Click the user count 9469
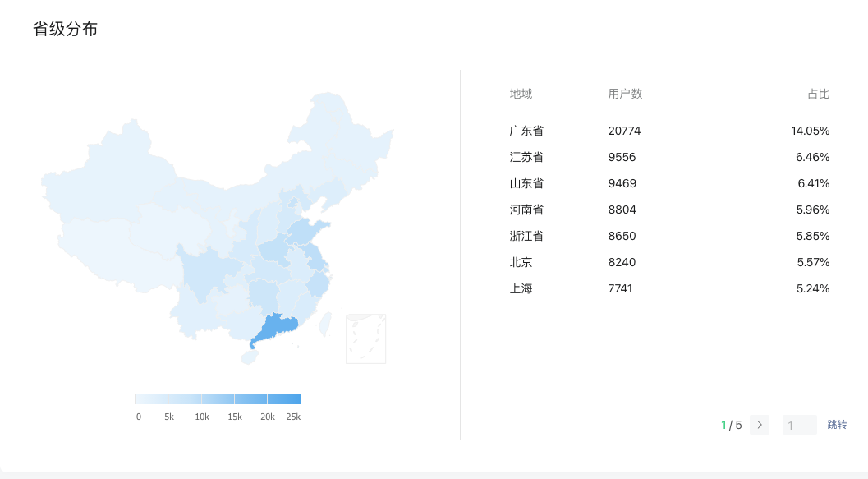The image size is (868, 479). pos(622,183)
